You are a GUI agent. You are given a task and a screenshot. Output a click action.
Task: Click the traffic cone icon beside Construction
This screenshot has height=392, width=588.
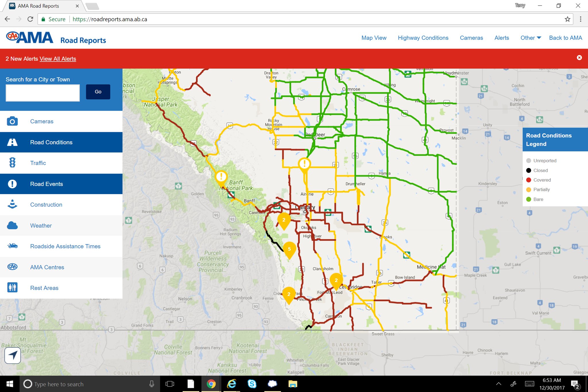click(x=12, y=204)
